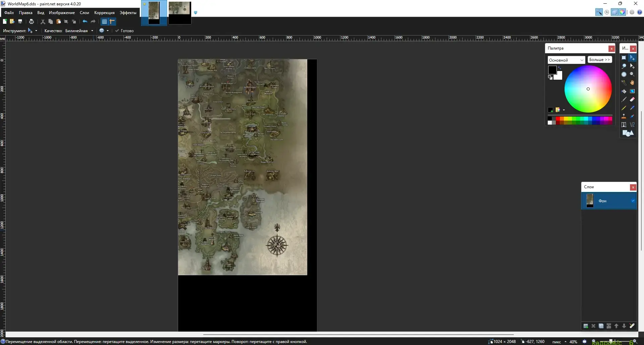
Task: Select the Shapes tool
Action: [628, 133]
